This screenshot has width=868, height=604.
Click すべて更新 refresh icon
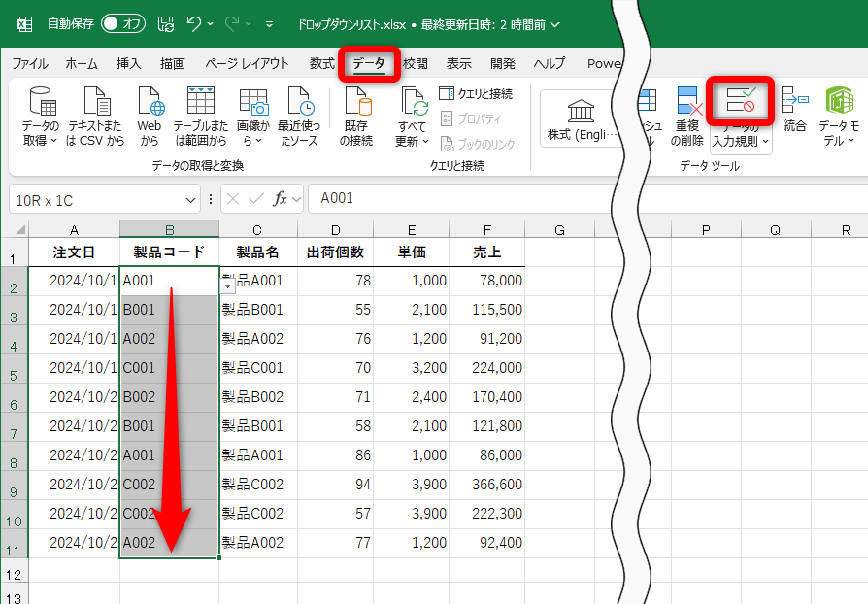(415, 101)
